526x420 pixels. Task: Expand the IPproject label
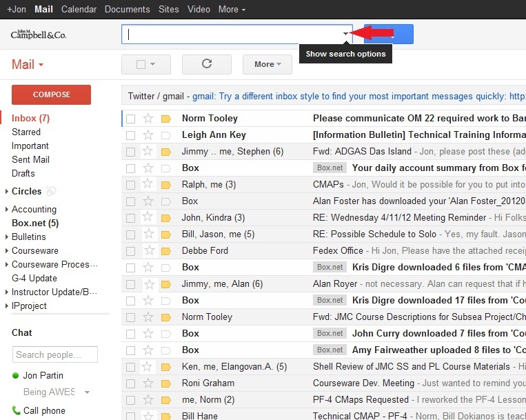[x=7, y=306]
